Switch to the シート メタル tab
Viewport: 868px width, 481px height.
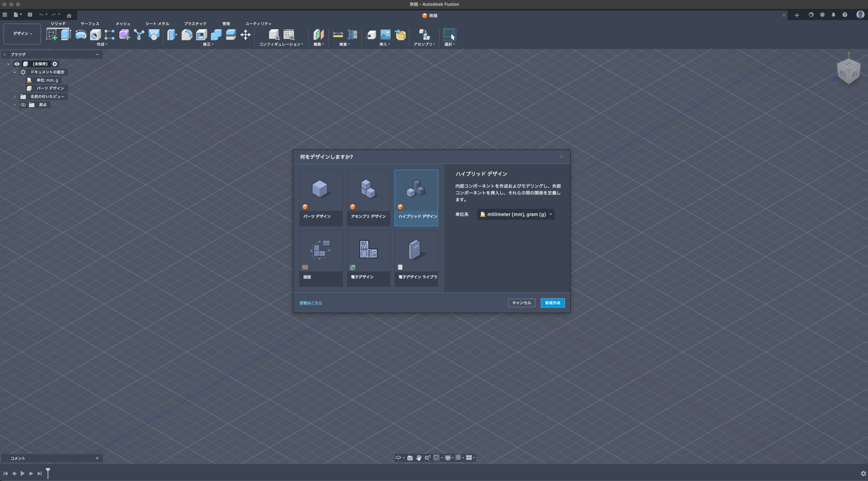(x=157, y=24)
